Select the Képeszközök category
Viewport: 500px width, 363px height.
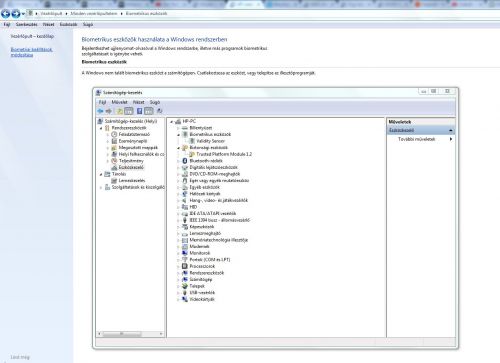(x=202, y=227)
